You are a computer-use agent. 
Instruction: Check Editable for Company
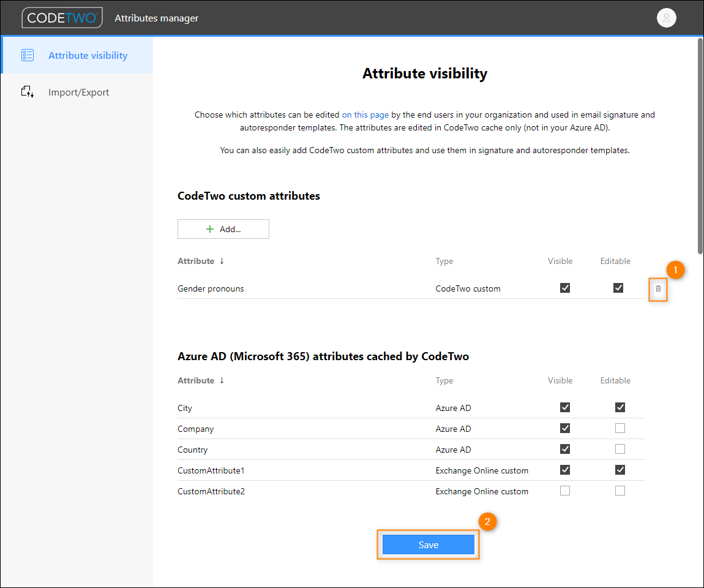[620, 428]
